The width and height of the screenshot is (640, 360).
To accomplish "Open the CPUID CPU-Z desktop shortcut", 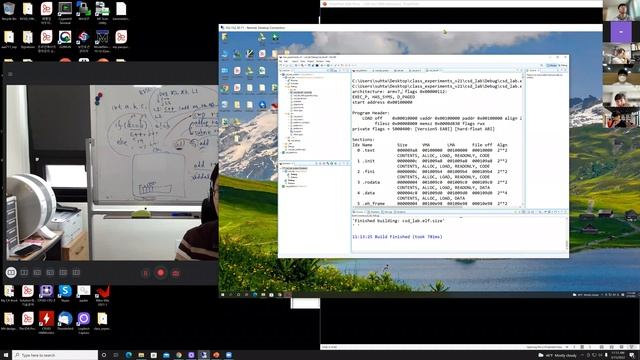I will 46,293.
